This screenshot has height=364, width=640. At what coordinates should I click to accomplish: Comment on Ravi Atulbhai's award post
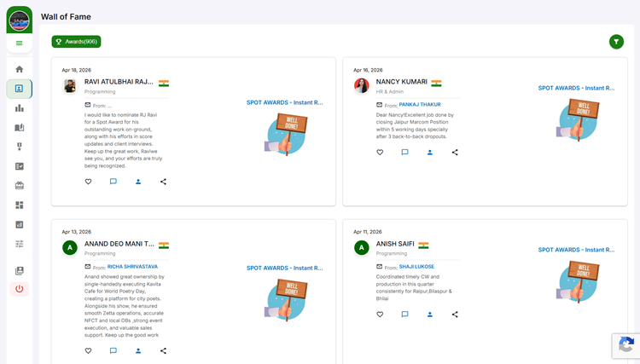[x=113, y=182]
